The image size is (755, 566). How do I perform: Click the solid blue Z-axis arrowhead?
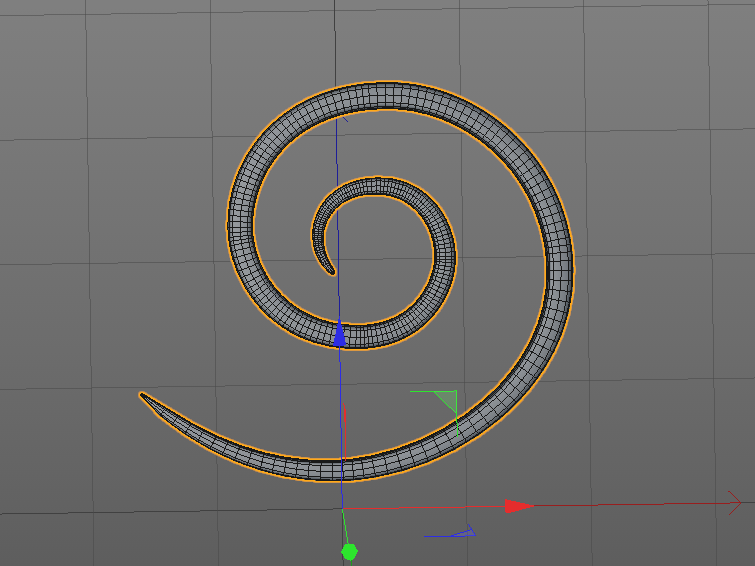pyautogui.click(x=339, y=333)
